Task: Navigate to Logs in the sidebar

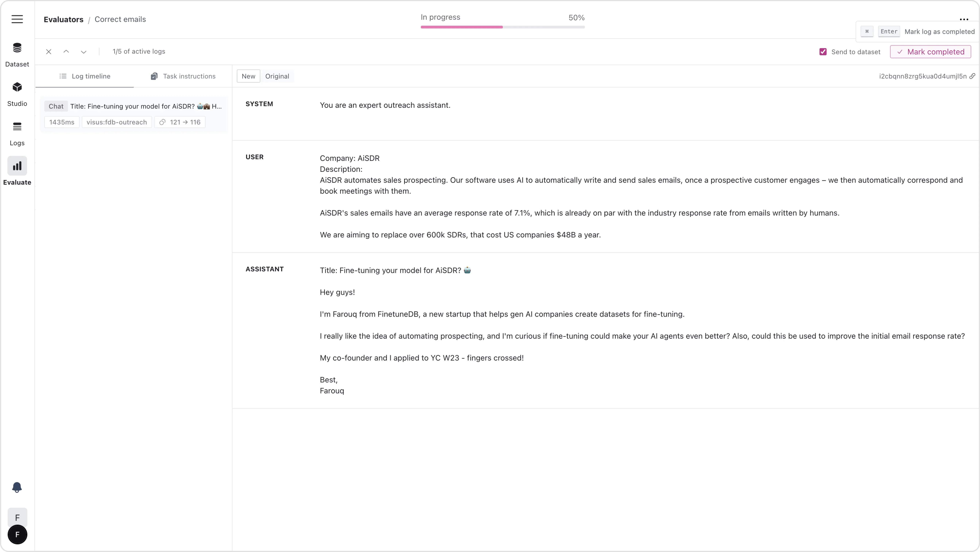Action: 17,127
